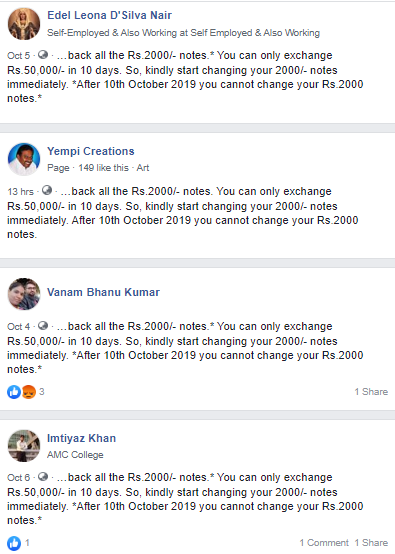Screen dimensions: 395x554
Task: Click Imtiyaz Khan's profile picture
Action: 24,446
